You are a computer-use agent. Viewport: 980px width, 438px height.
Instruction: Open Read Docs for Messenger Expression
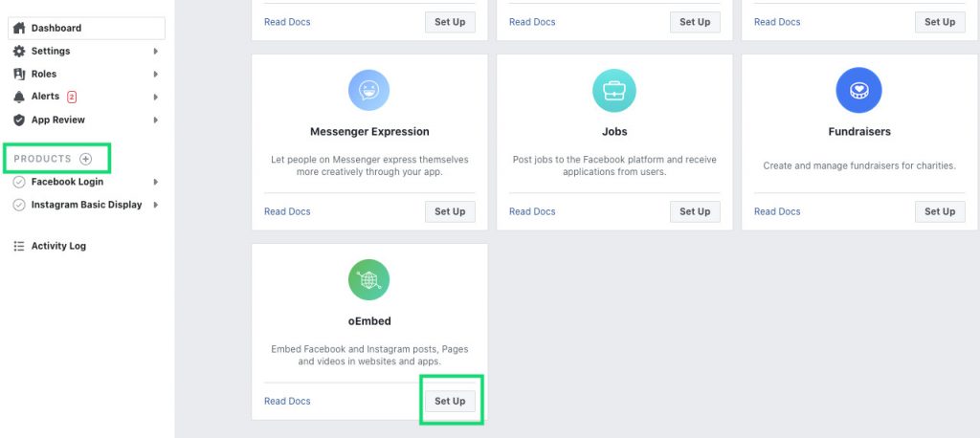click(x=287, y=211)
